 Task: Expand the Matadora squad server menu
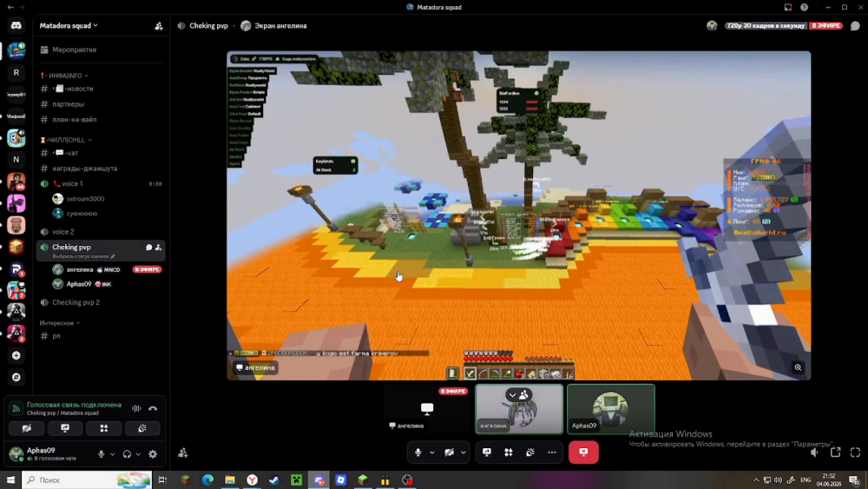click(69, 25)
